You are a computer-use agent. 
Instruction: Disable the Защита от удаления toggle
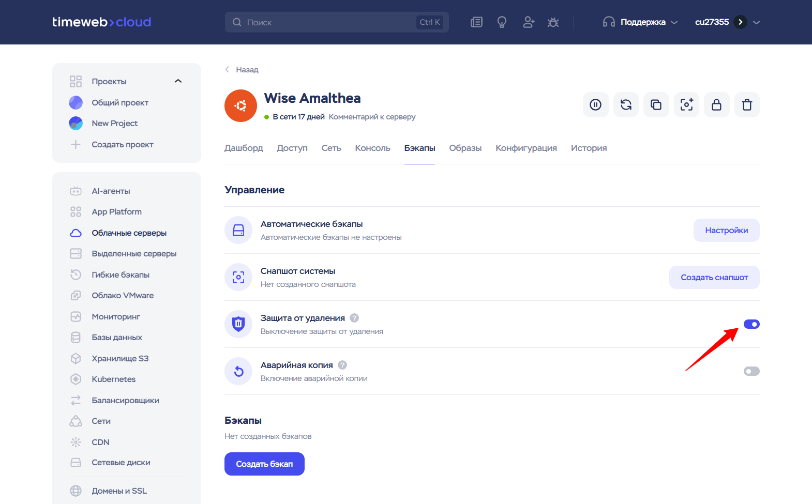tap(751, 324)
